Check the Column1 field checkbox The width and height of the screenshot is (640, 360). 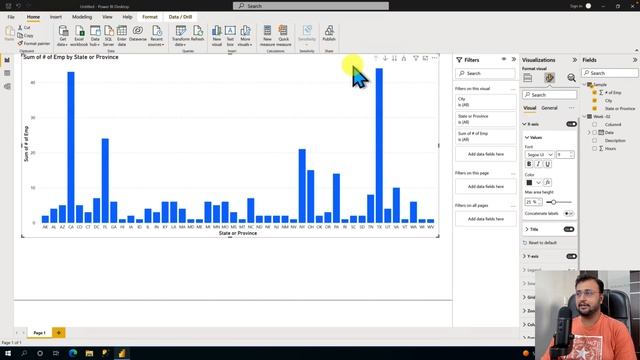coord(594,124)
